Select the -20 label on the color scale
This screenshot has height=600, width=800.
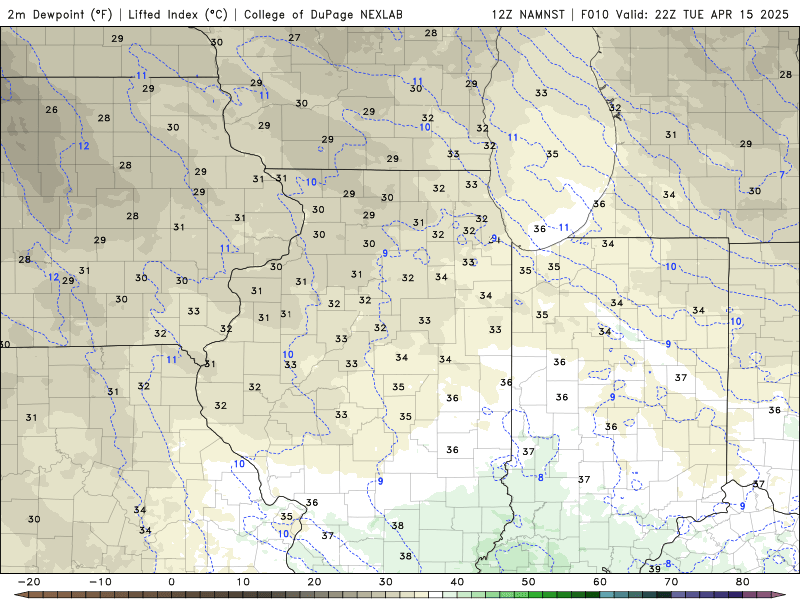(x=29, y=582)
